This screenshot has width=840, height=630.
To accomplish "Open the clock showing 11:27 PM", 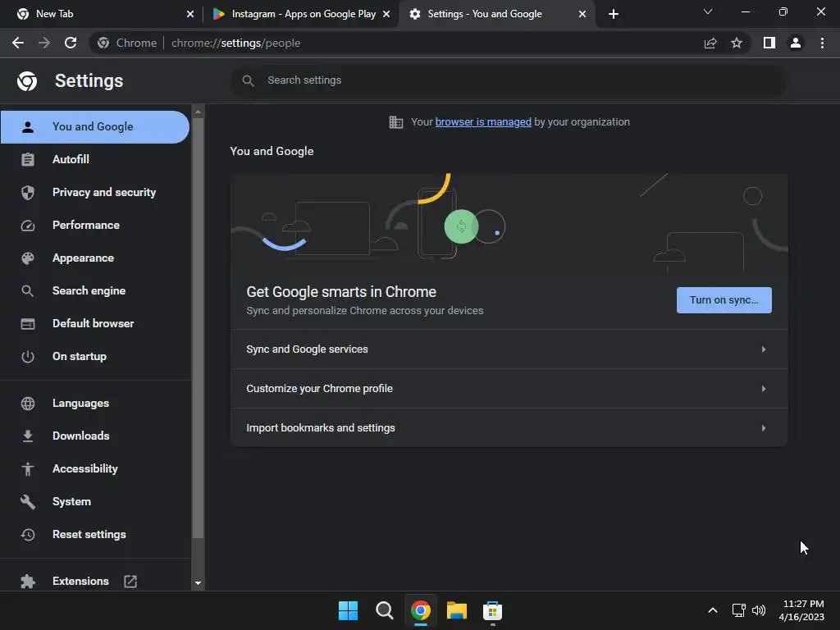I will click(801, 610).
